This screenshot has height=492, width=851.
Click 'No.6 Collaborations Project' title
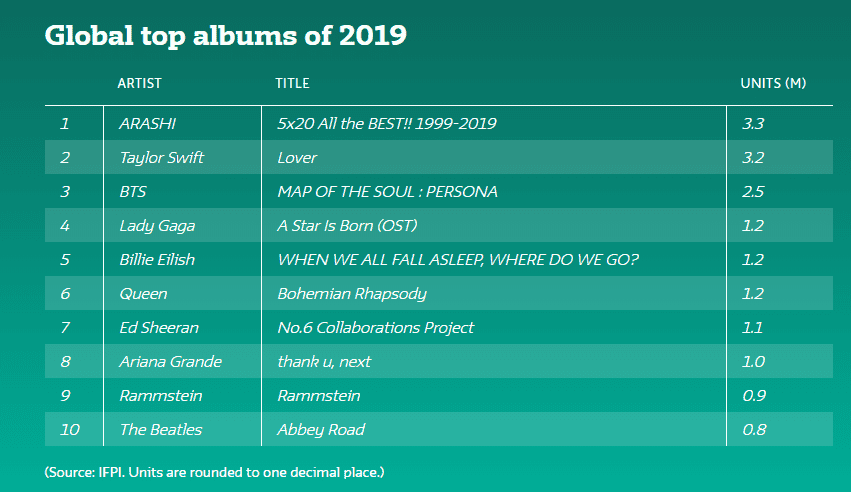375,328
